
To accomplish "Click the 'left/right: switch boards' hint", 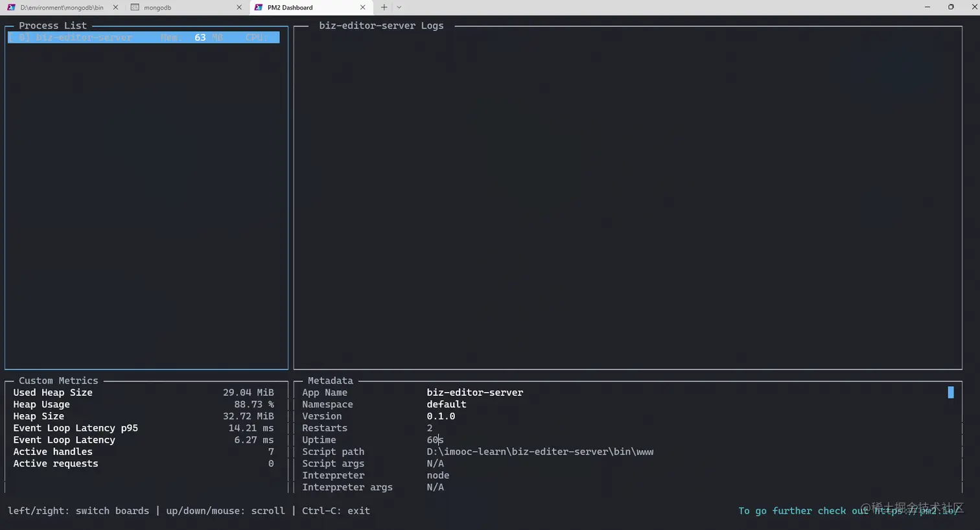I will pyautogui.click(x=78, y=511).
